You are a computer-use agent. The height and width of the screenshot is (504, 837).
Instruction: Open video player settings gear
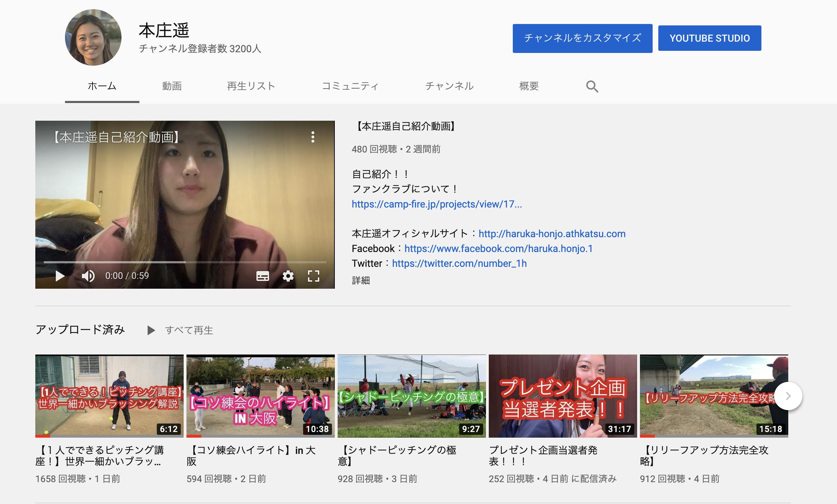coord(288,276)
